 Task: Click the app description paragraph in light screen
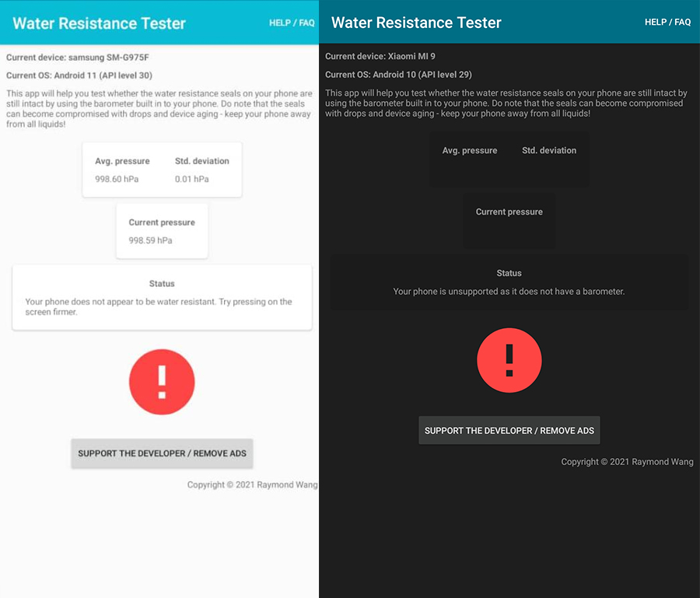(159, 108)
